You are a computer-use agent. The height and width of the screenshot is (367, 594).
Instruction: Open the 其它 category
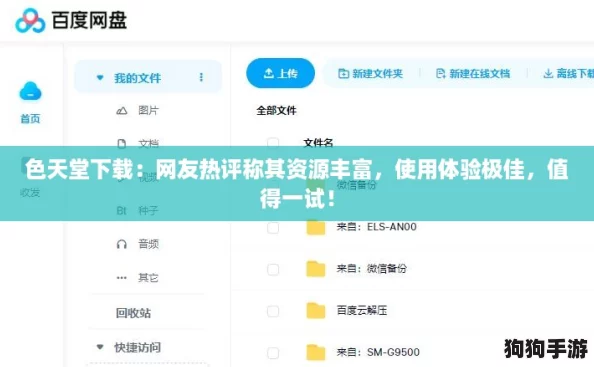pyautogui.click(x=148, y=278)
